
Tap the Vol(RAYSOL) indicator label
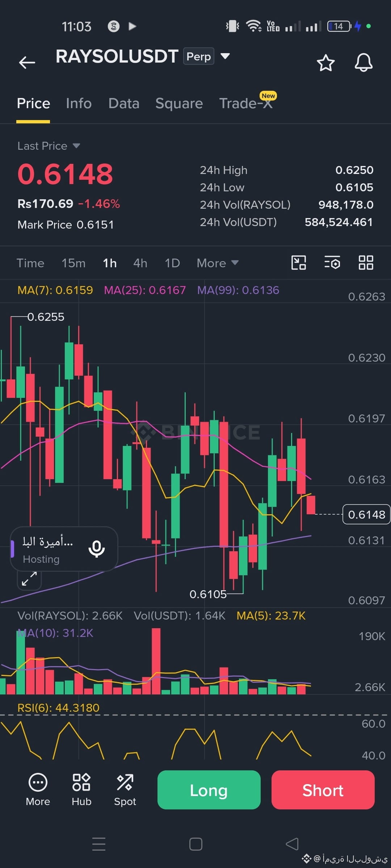click(70, 616)
